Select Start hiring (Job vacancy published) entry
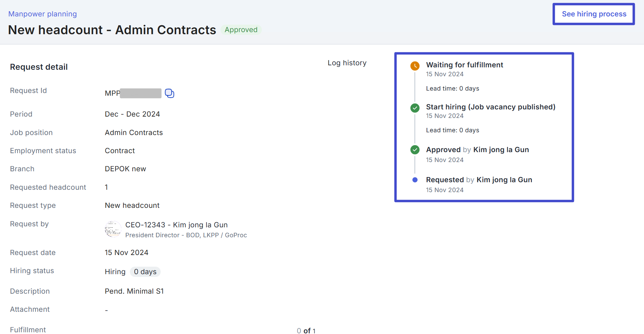 (491, 107)
